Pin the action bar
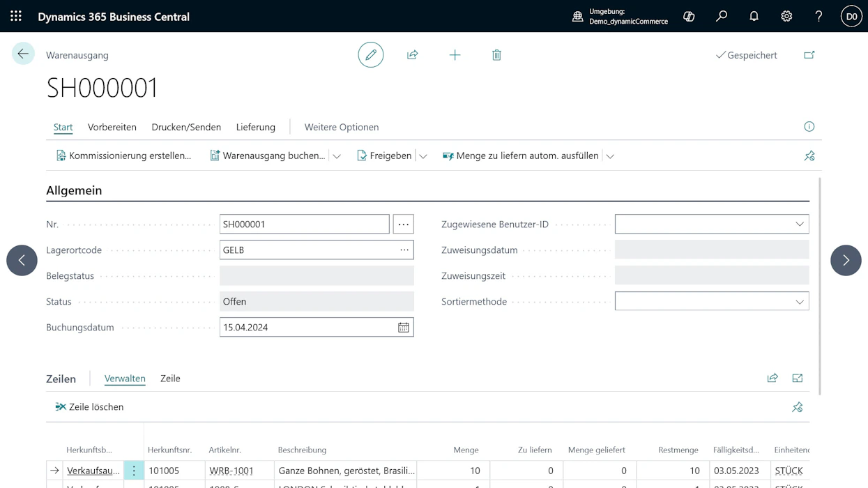The width and height of the screenshot is (868, 488). point(809,156)
